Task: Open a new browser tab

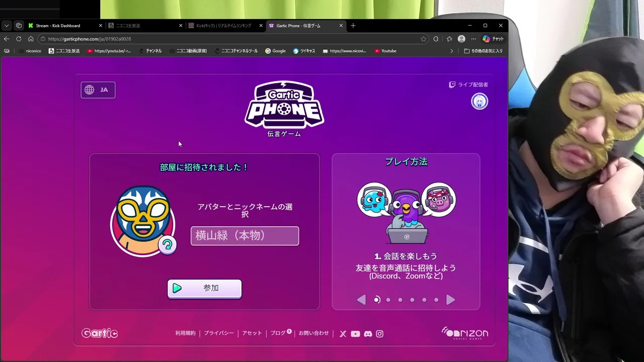Action: click(x=353, y=26)
